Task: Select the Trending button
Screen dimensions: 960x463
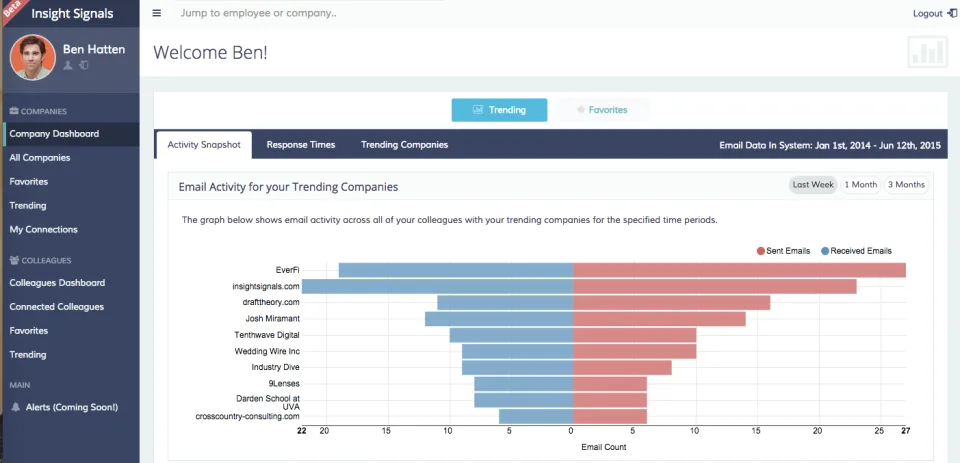Action: (500, 110)
